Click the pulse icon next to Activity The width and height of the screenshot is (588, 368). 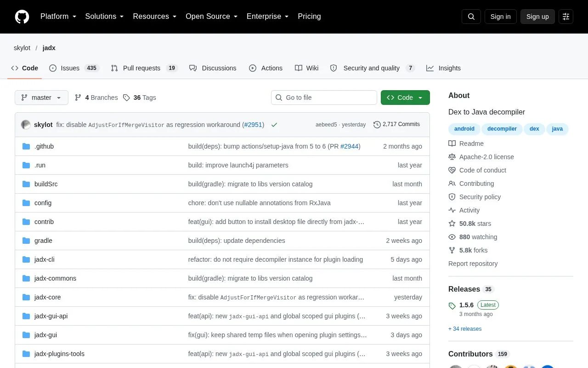(x=452, y=210)
